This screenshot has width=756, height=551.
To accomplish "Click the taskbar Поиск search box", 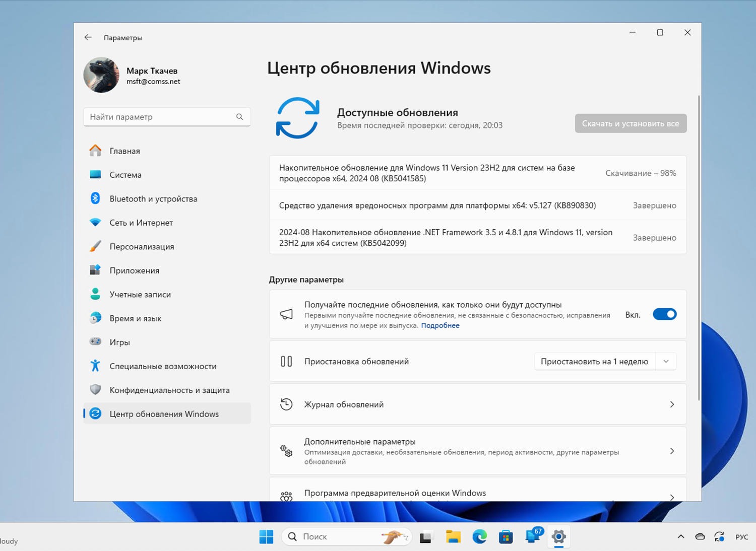I will coord(347,537).
